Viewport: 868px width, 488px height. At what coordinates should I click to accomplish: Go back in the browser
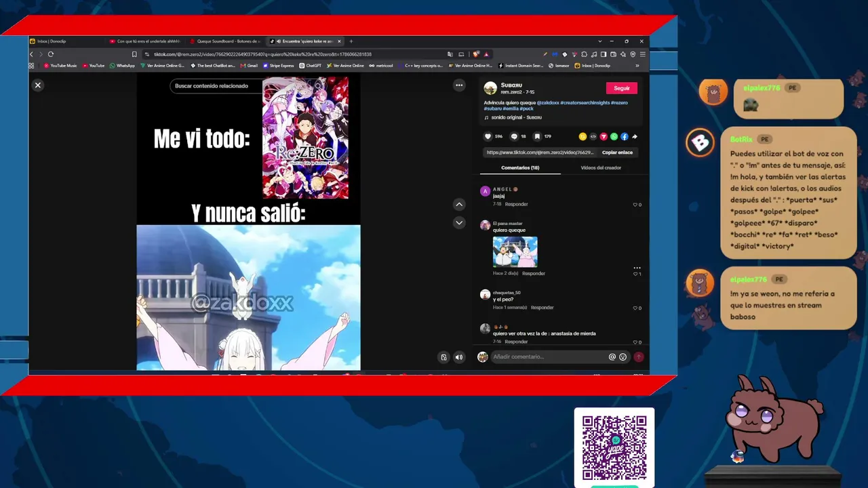[x=31, y=54]
